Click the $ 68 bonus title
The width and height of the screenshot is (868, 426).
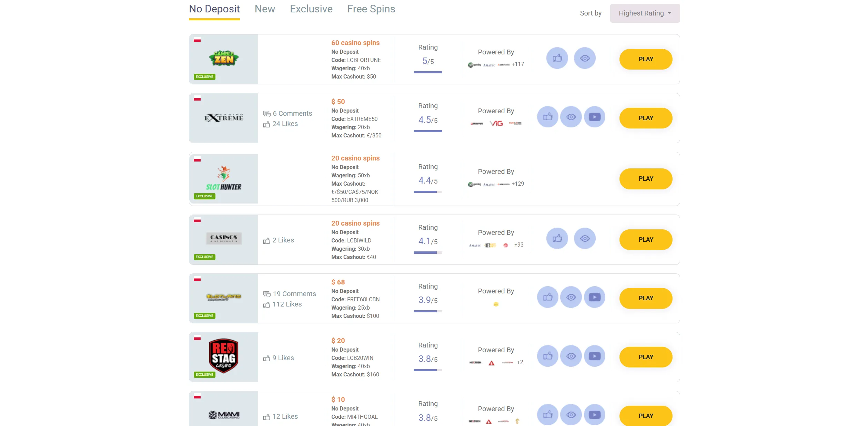338,282
